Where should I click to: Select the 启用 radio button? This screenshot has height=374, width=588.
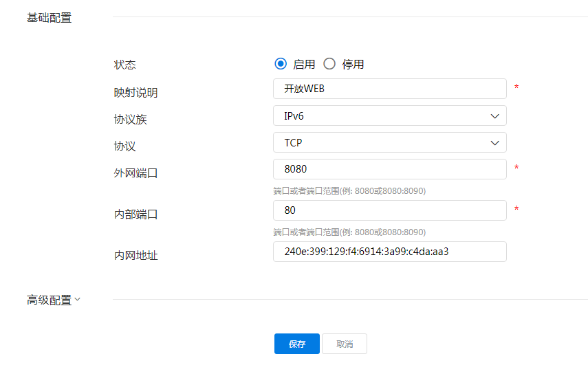pos(280,64)
